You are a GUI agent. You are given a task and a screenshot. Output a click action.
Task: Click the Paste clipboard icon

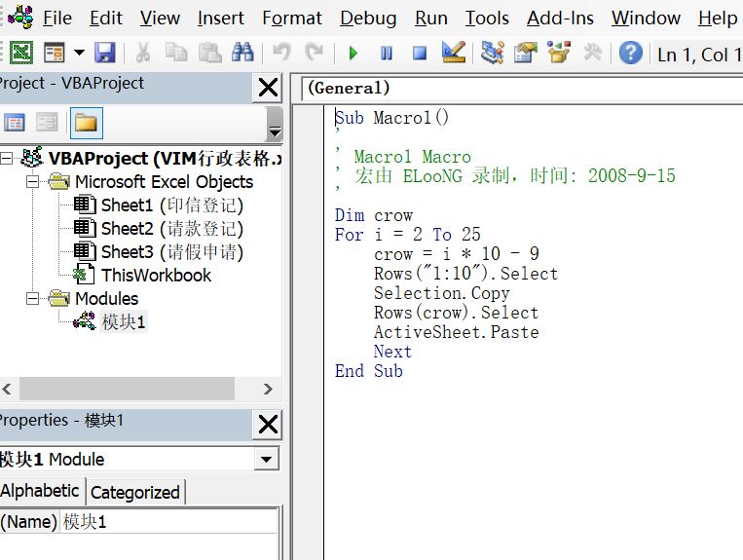[209, 53]
